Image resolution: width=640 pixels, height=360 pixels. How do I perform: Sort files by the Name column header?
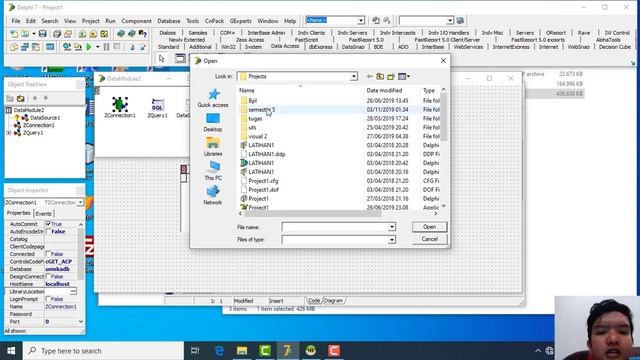click(300, 91)
